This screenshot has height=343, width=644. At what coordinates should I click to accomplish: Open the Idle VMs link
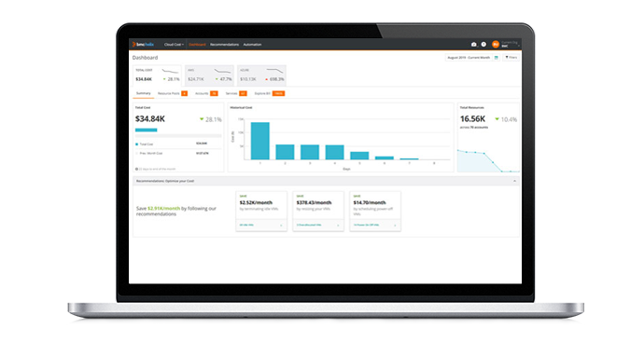(246, 226)
